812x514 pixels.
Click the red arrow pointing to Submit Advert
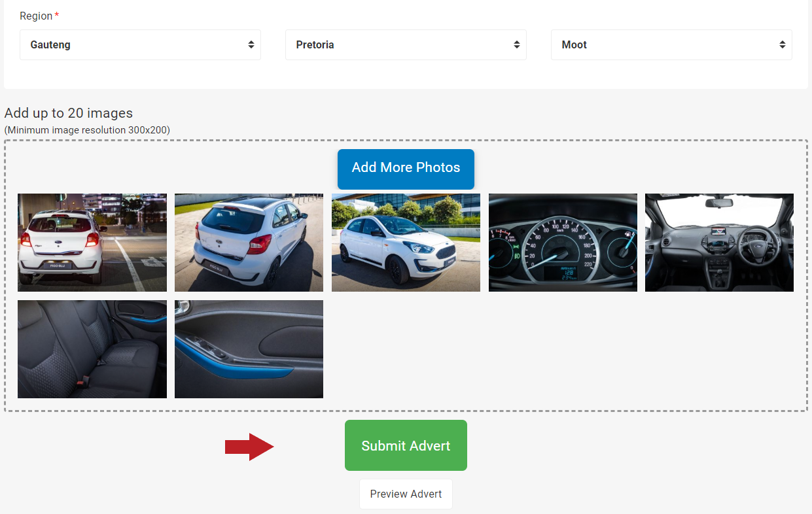[250, 446]
